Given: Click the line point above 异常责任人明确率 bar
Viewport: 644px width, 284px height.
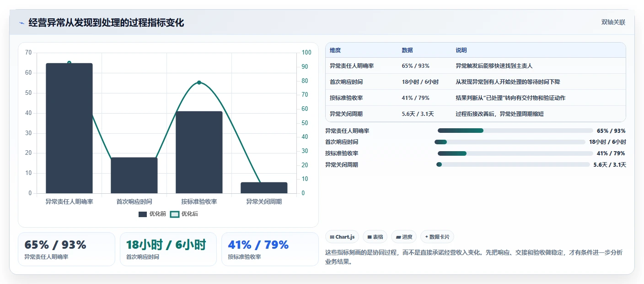Looking at the screenshot, I should [x=69, y=63].
